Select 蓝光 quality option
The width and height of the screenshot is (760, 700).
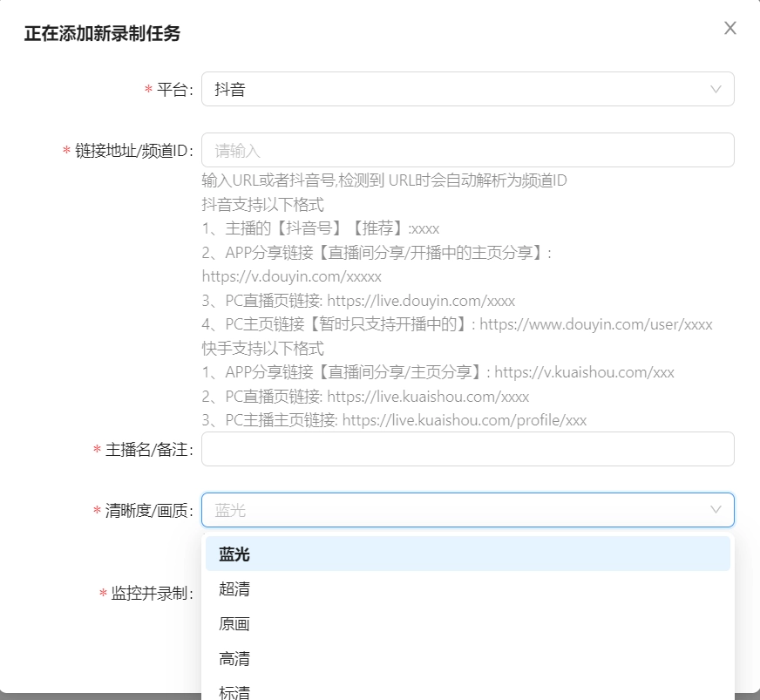[468, 554]
